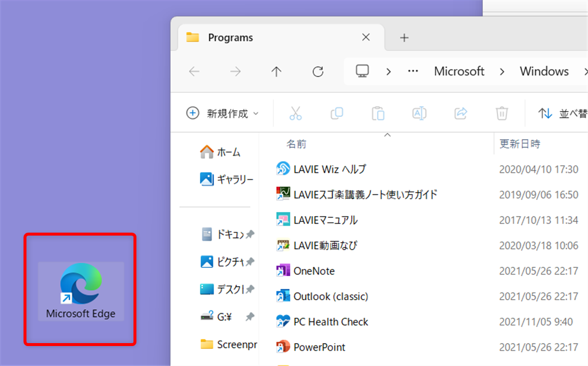Select the Programs tab
The height and width of the screenshot is (366, 588).
pos(231,37)
